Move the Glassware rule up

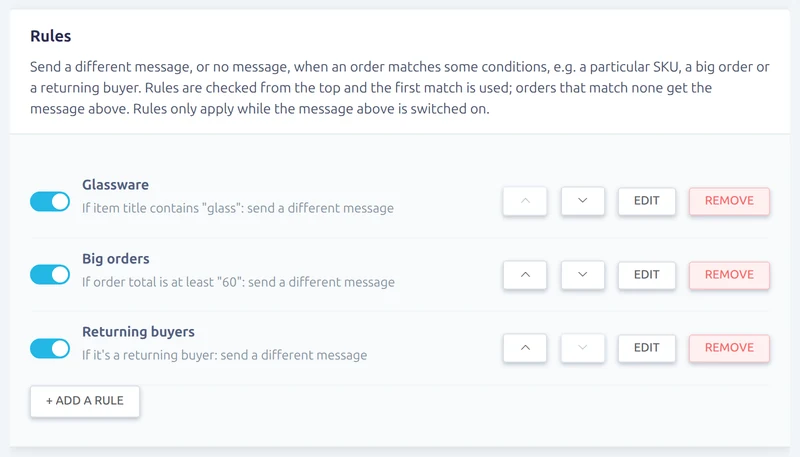pos(525,201)
